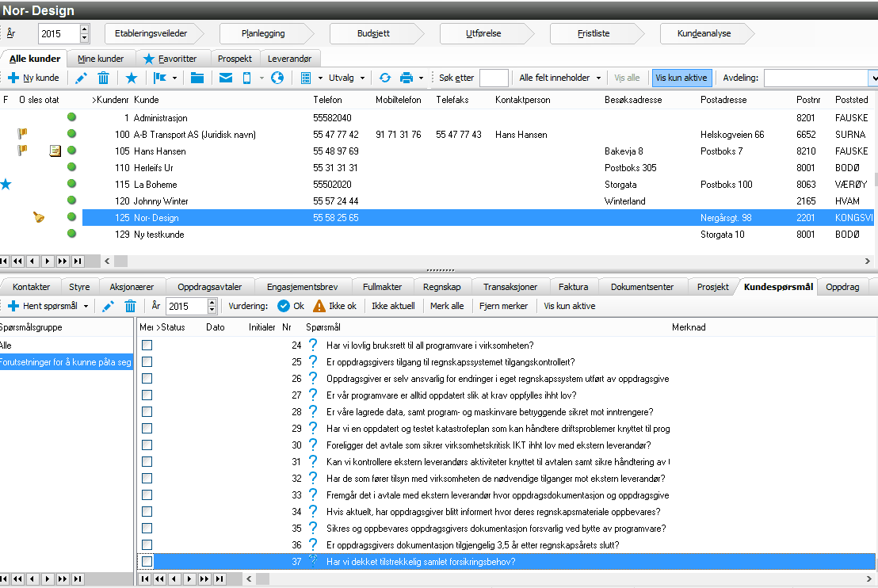Click the blue star on La Boheme row
This screenshot has height=588, width=878.
pos(6,184)
